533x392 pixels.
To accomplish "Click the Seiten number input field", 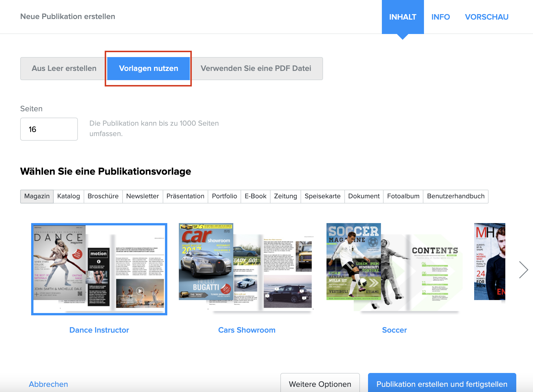I will (49, 129).
